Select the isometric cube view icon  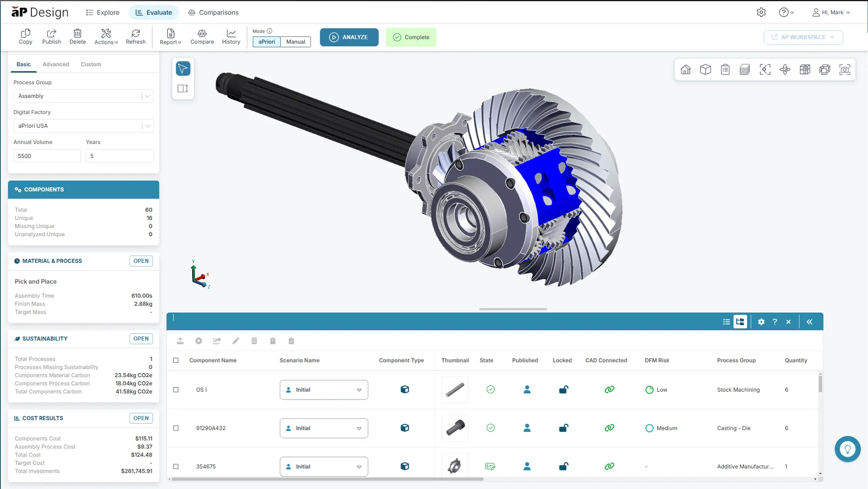[705, 69]
